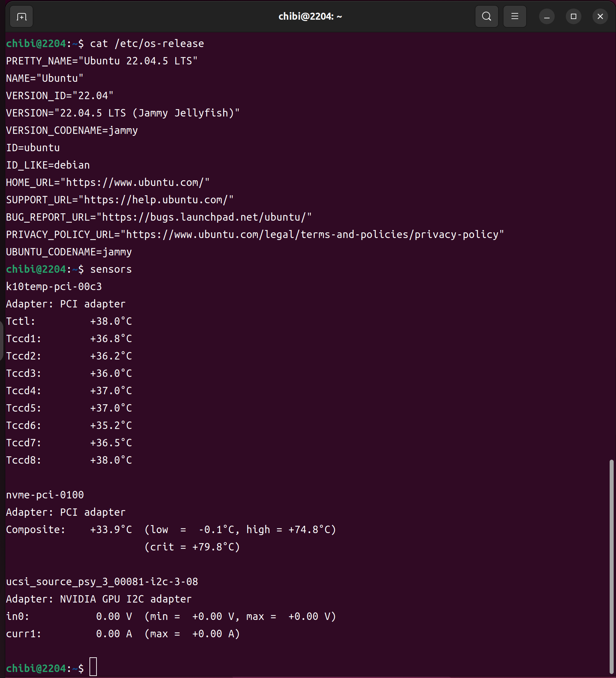Image resolution: width=616 pixels, height=678 pixels.
Task: Minimize the terminal window
Action: 547,16
